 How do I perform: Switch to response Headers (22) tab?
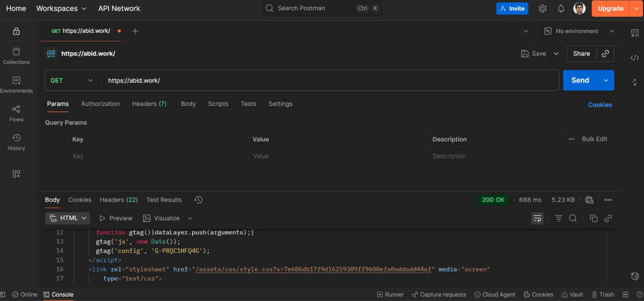(119, 200)
